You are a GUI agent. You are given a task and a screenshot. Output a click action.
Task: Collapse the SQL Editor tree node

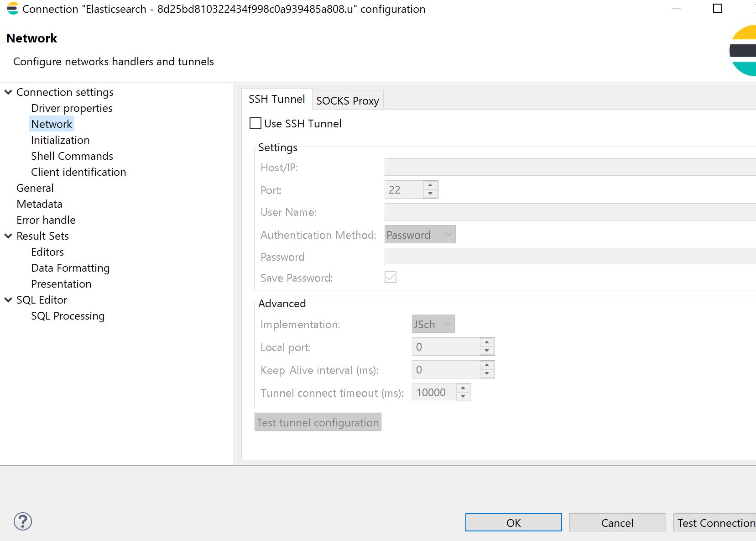(8, 300)
